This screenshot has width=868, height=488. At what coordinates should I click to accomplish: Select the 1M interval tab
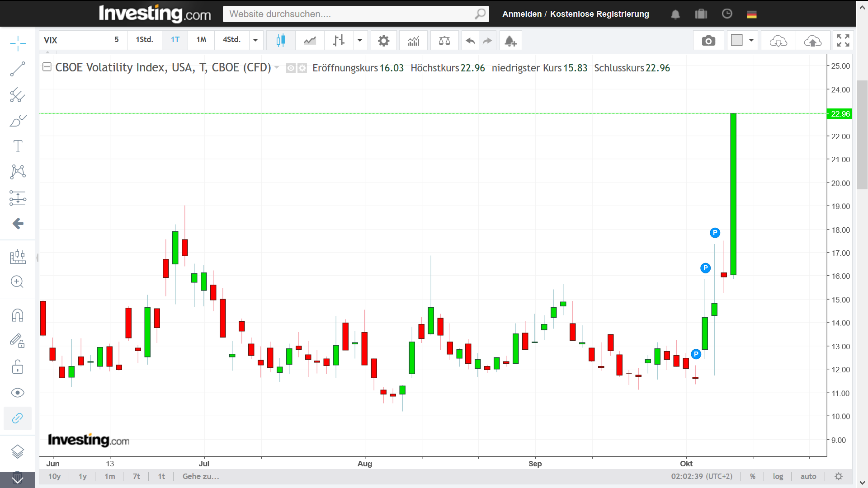pyautogui.click(x=201, y=40)
